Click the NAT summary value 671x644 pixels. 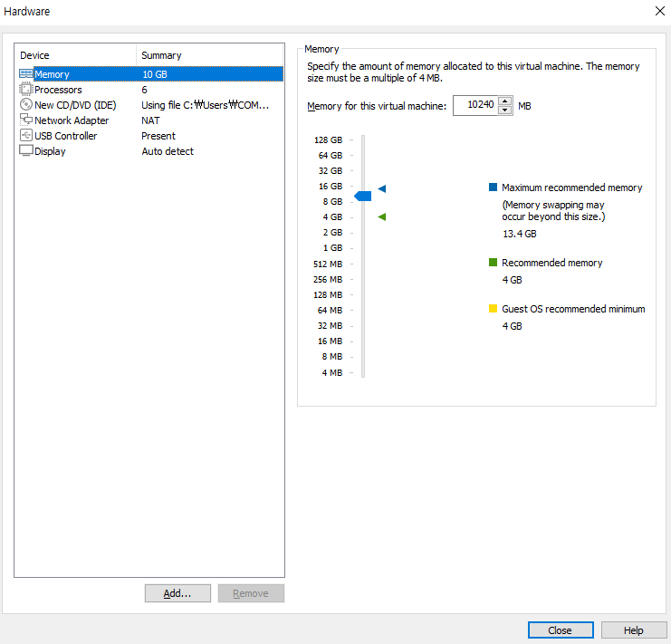coord(150,120)
